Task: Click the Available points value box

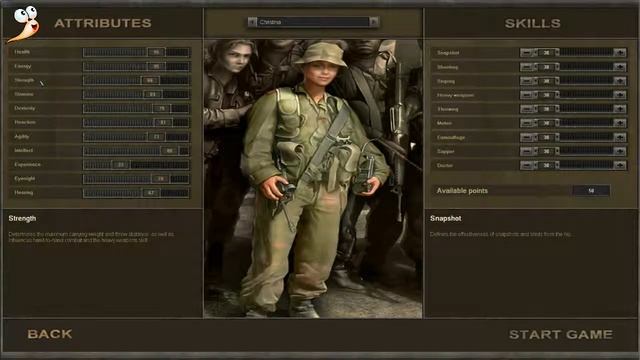Action: point(591,191)
